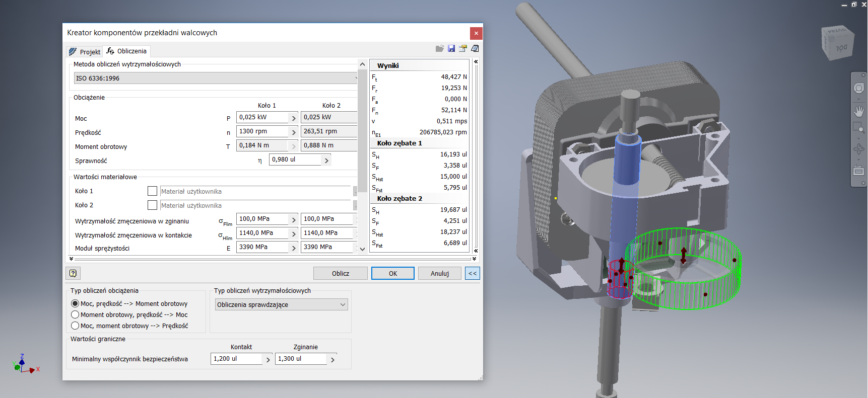Click the Oblicz calculate button
This screenshot has height=398, width=868.
tap(340, 273)
